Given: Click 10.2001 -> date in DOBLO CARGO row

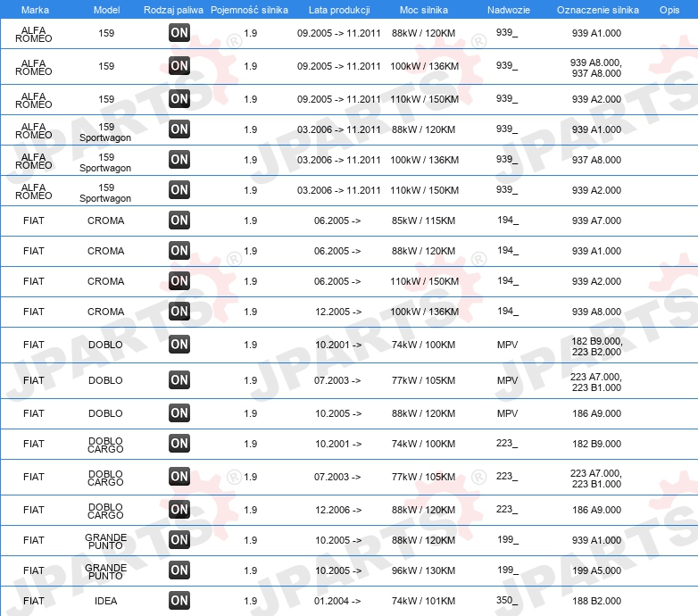Looking at the screenshot, I should coord(338,444).
